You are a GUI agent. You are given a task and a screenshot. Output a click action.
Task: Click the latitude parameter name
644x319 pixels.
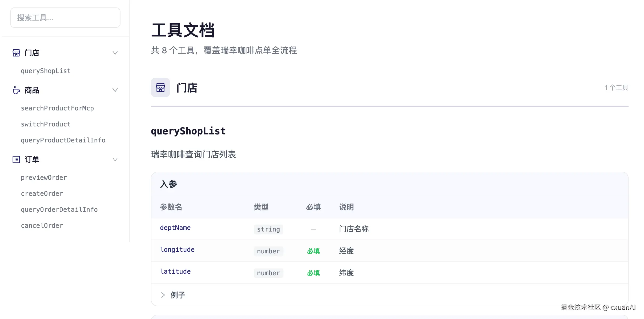[x=175, y=272]
